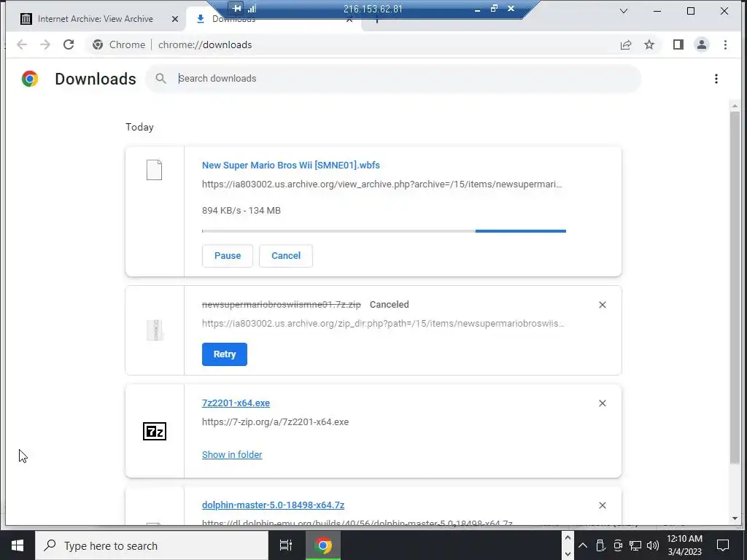Select the Downloads tab
The width and height of the screenshot is (747, 560).
click(233, 19)
